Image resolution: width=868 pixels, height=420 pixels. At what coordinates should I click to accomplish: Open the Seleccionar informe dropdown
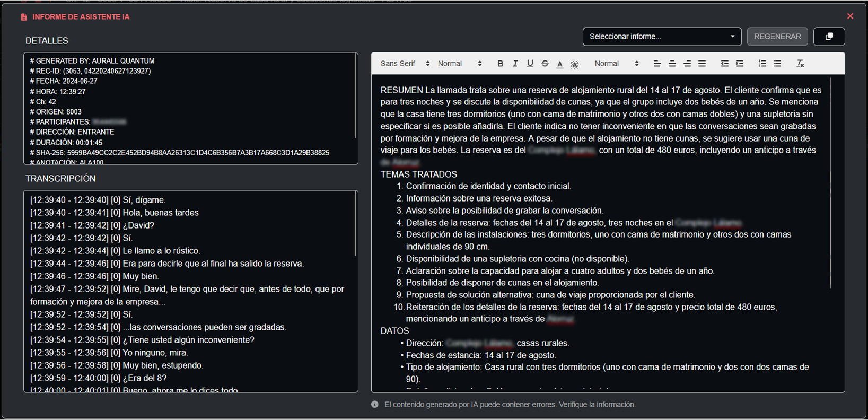coord(662,37)
